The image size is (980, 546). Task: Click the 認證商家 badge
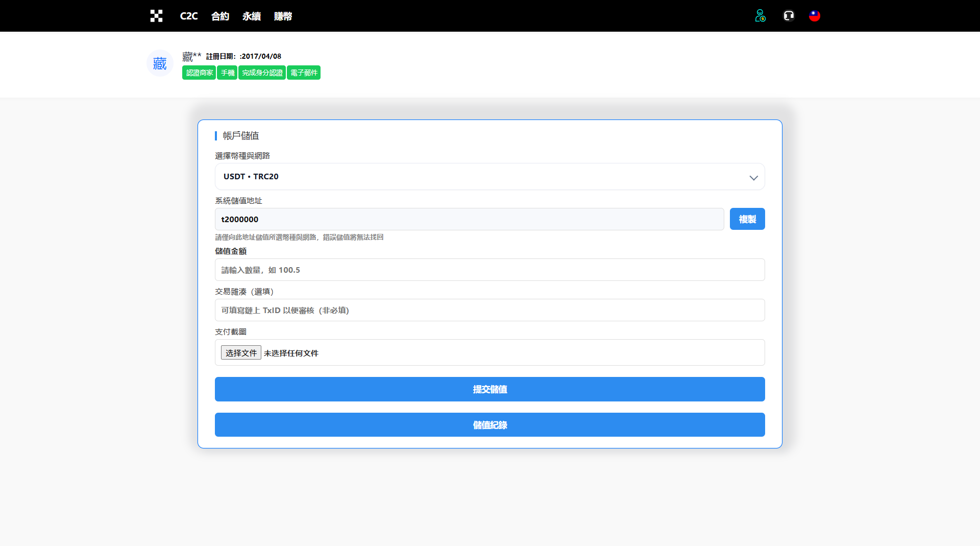[199, 73]
